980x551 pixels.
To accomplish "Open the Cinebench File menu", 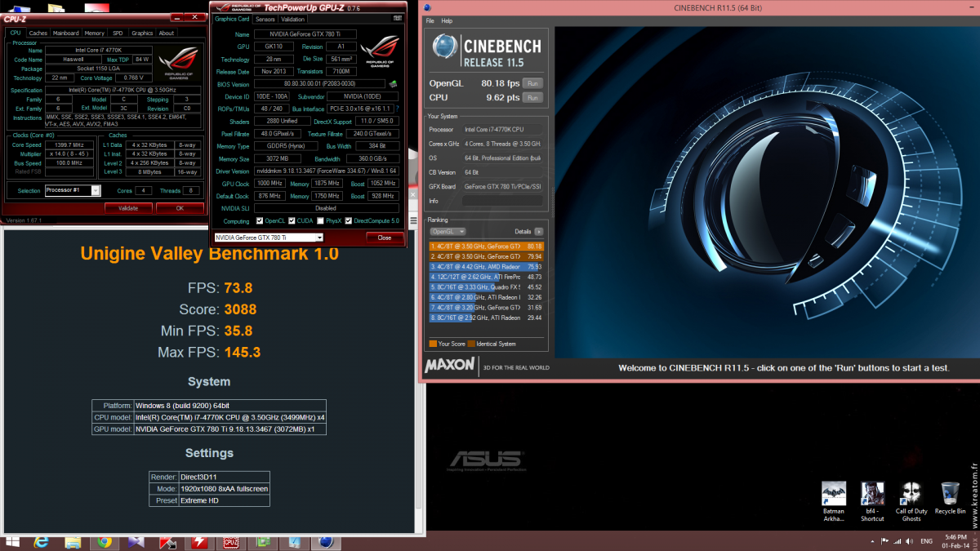I will coord(430,20).
